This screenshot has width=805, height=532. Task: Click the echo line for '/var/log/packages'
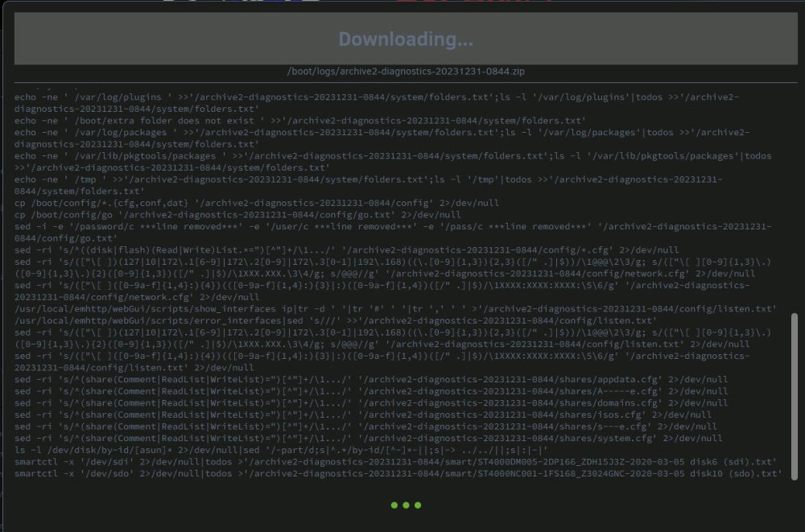click(382, 138)
